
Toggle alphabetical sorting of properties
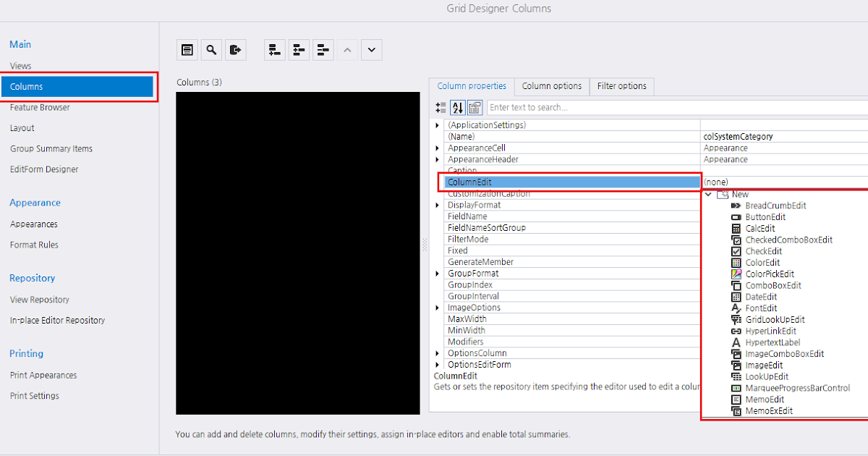457,107
